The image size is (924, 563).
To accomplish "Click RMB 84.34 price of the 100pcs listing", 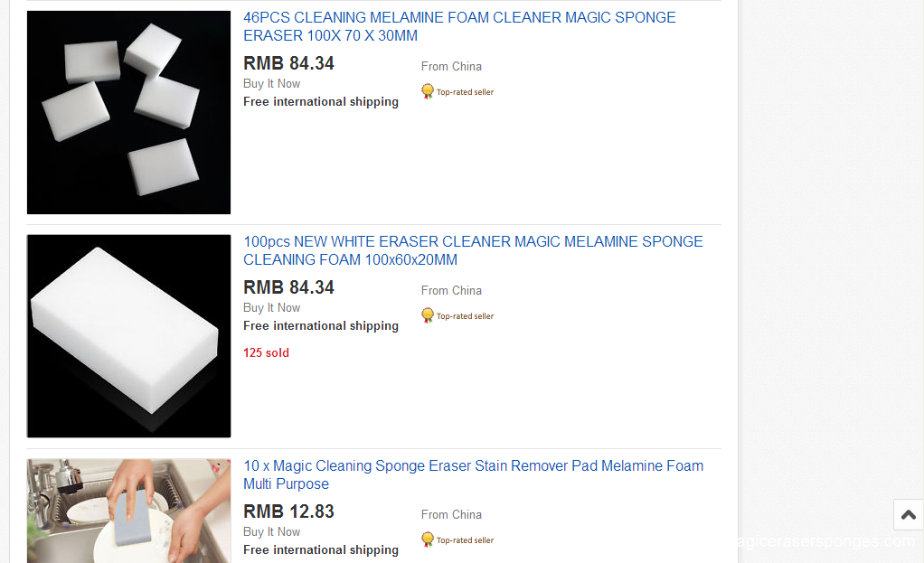I will pos(288,287).
